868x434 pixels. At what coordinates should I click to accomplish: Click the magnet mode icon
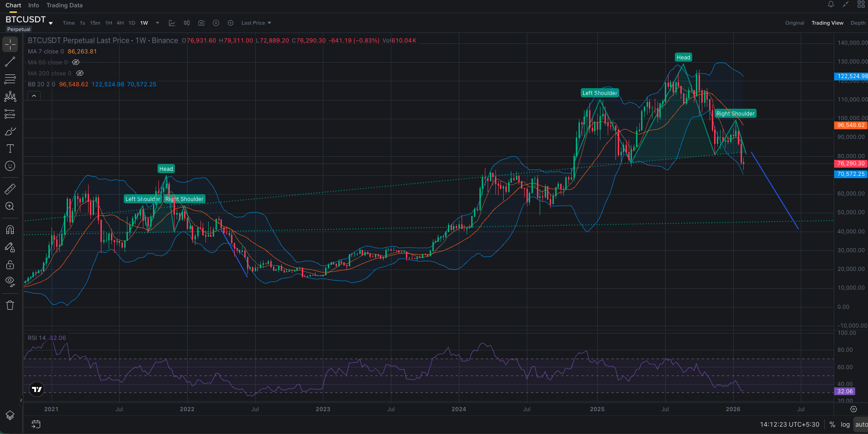click(x=10, y=230)
